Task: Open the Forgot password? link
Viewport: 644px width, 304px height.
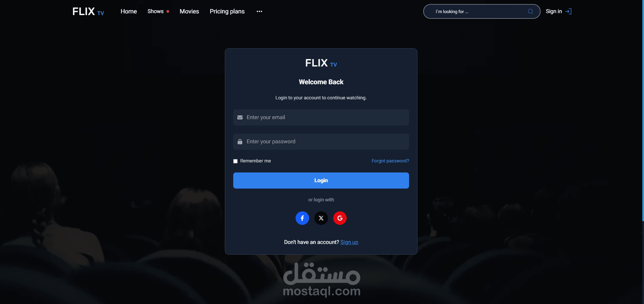Action: click(390, 161)
